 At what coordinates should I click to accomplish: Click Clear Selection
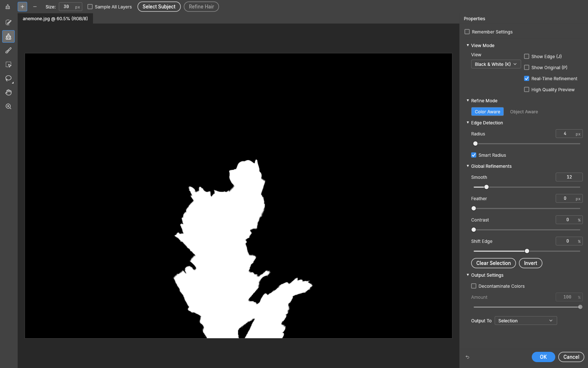tap(494, 263)
